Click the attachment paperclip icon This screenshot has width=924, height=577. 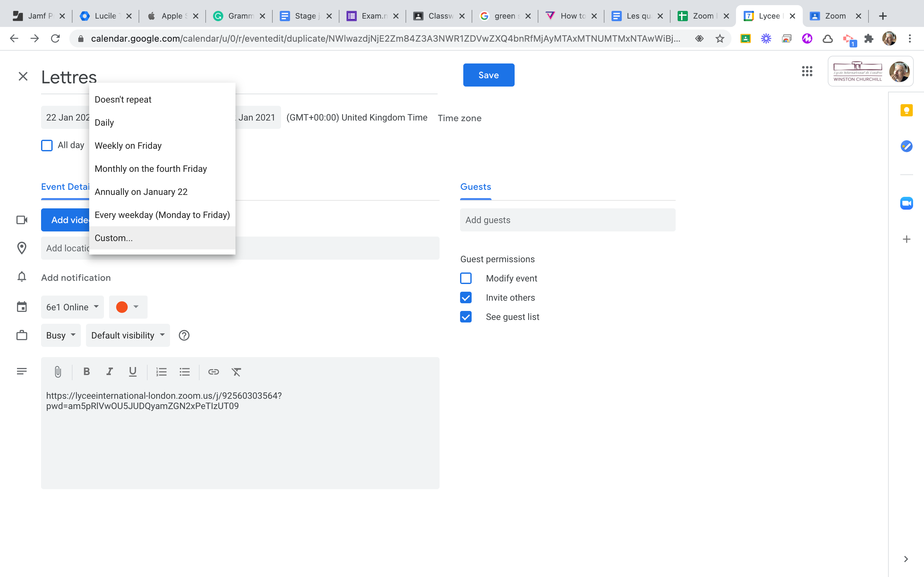pyautogui.click(x=58, y=372)
